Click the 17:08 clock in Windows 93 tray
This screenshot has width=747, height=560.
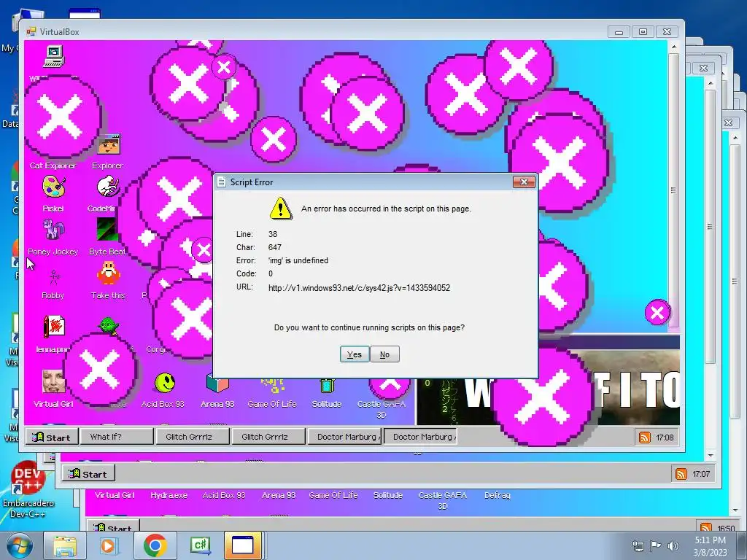click(x=665, y=437)
